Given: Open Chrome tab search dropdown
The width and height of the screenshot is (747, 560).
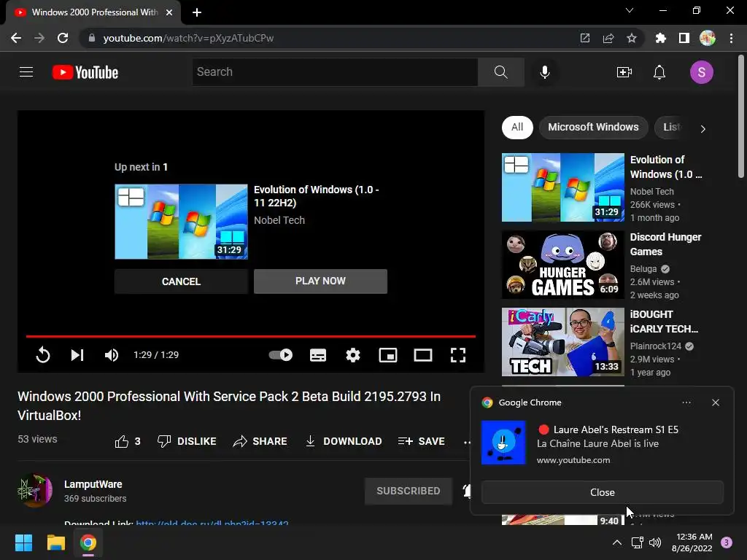Looking at the screenshot, I should click(x=630, y=10).
